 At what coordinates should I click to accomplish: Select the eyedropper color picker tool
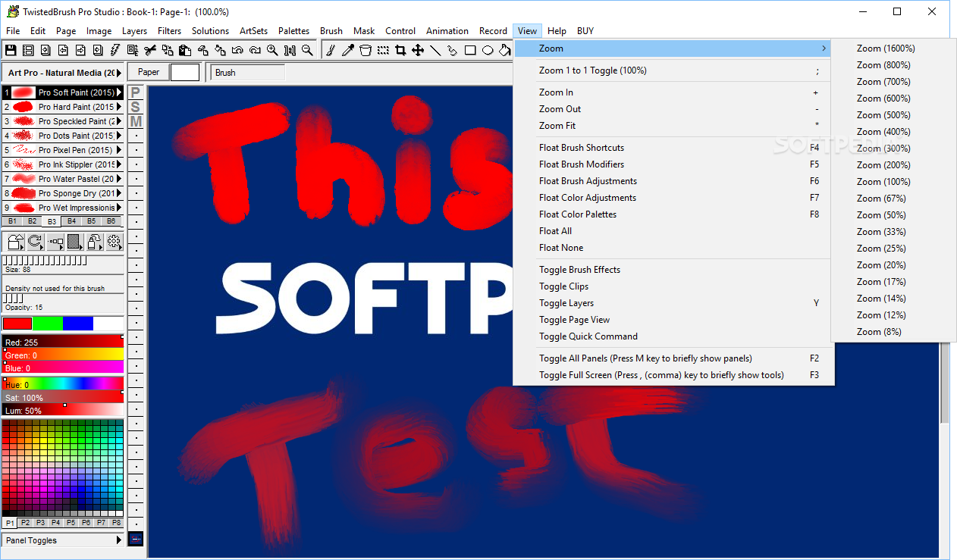click(348, 51)
